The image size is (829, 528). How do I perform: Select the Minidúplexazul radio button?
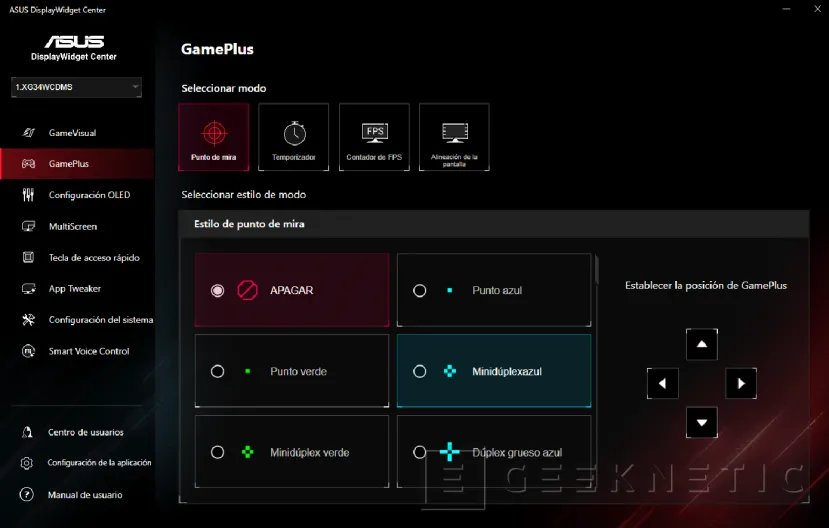pyautogui.click(x=420, y=372)
